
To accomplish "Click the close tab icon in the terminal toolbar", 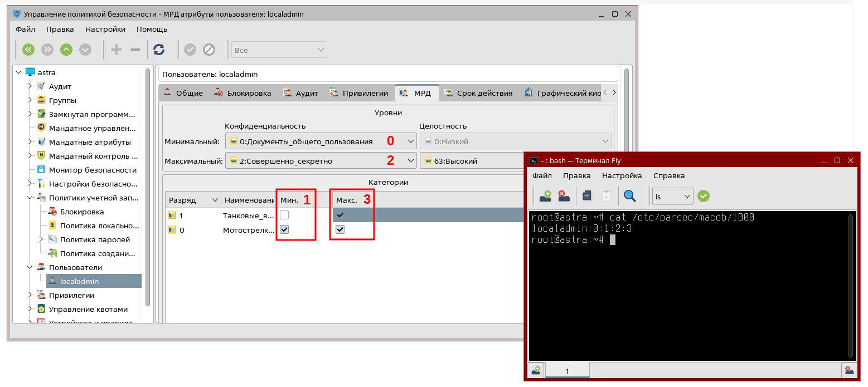I will (564, 196).
